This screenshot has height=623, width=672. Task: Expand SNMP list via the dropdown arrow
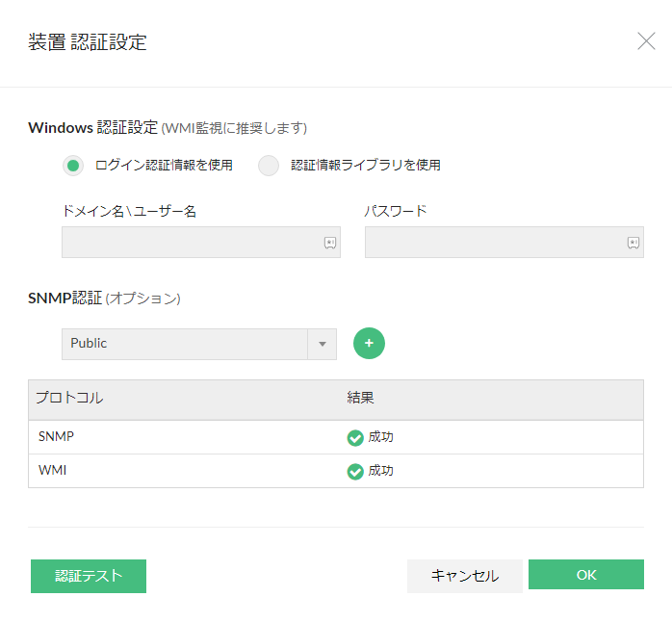(323, 344)
